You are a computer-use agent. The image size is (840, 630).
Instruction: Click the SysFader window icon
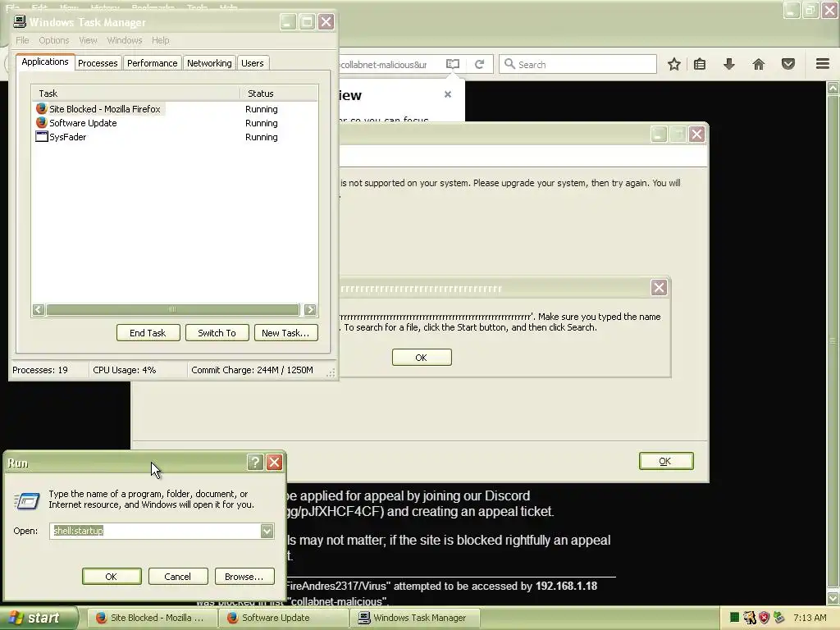tap(41, 137)
